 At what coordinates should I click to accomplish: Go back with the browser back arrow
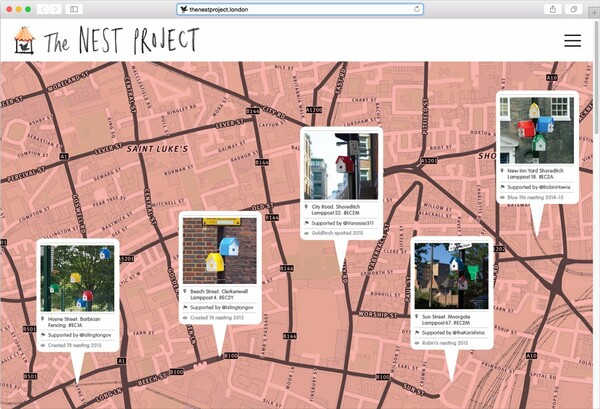click(x=43, y=9)
